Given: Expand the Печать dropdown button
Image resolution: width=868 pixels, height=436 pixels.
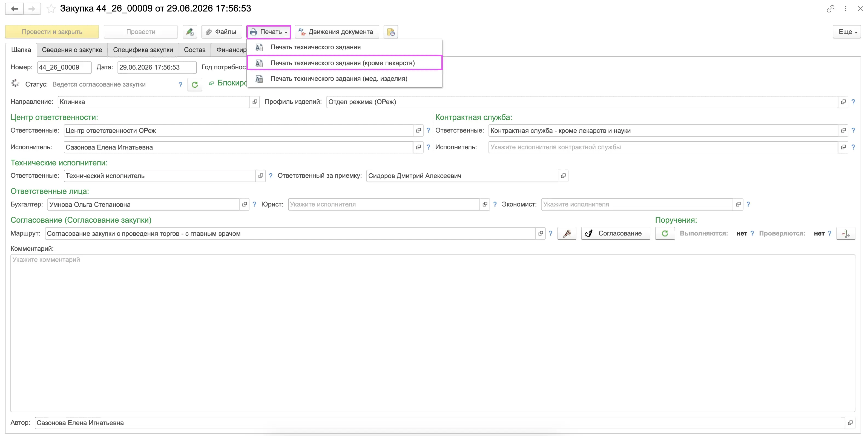Looking at the screenshot, I should [x=269, y=32].
